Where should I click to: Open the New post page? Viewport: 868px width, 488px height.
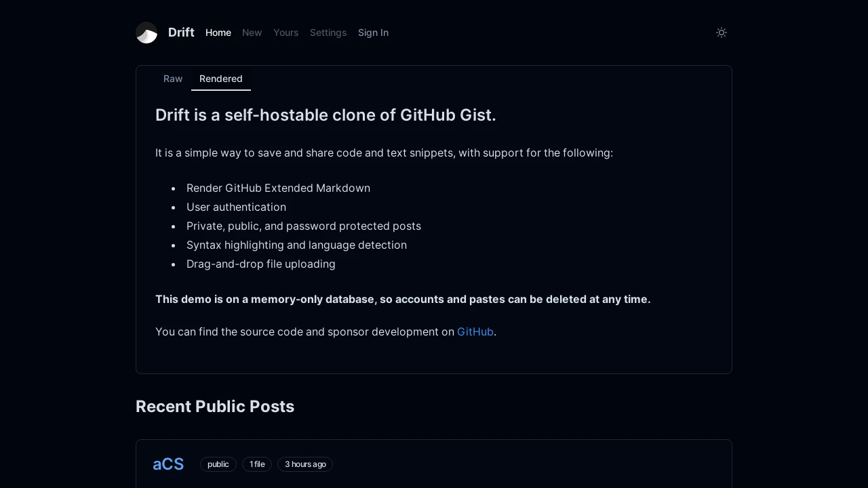pos(252,33)
